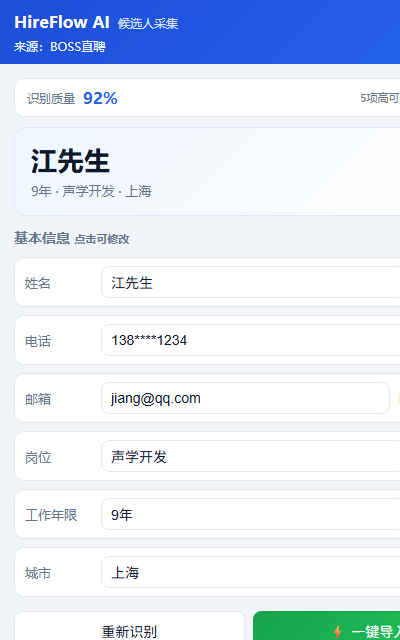Click the 邮箱 field with jiang@qq.com
This screenshot has width=400, height=640.
click(x=245, y=398)
